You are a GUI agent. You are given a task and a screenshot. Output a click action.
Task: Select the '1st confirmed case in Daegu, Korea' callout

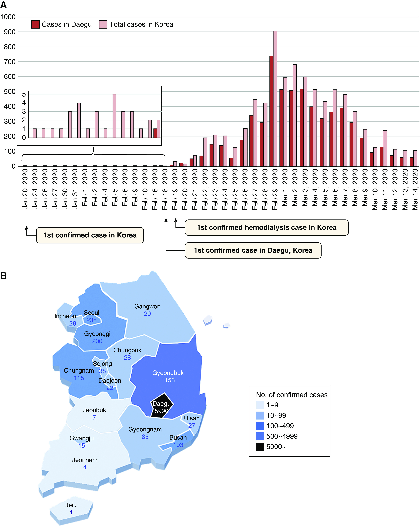253,250
